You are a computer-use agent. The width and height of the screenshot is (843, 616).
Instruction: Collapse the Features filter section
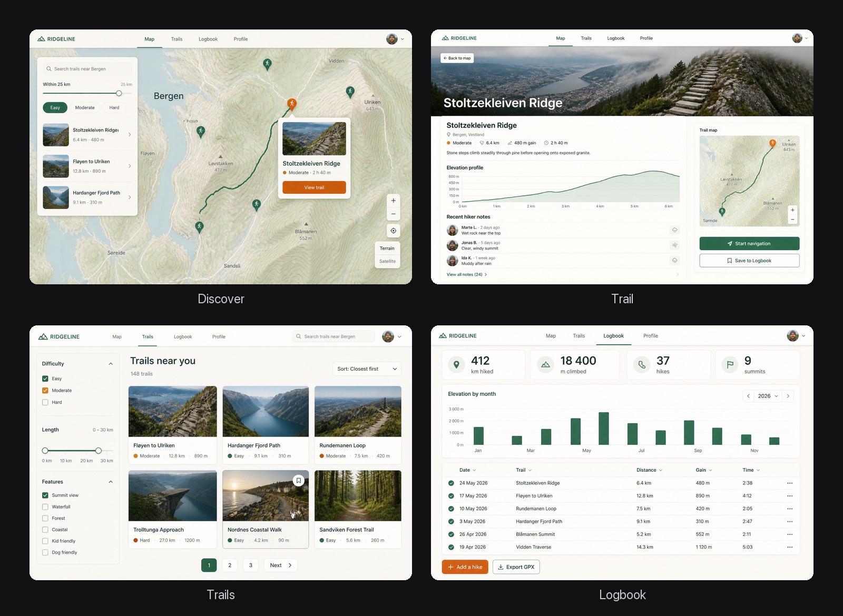[111, 482]
